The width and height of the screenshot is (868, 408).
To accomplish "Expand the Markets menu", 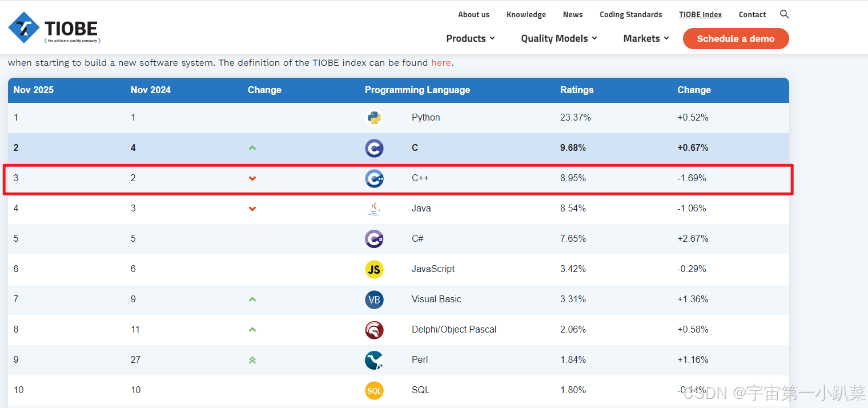I will point(646,38).
